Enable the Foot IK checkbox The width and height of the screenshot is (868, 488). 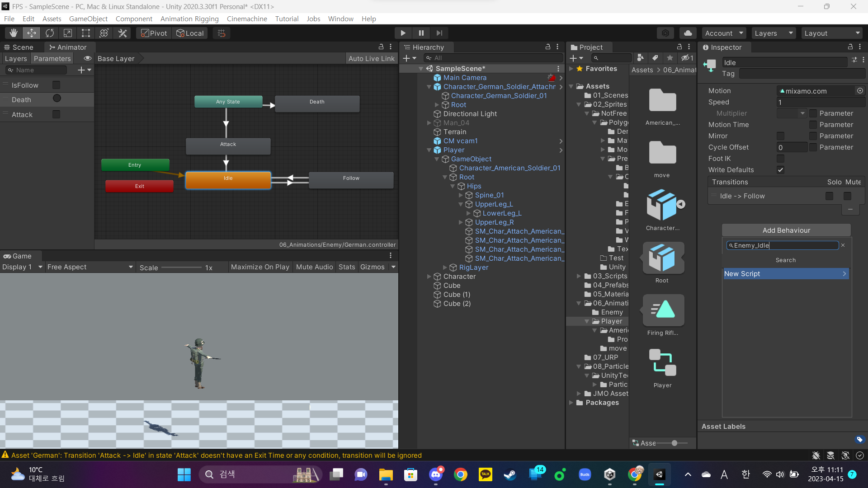click(780, 159)
